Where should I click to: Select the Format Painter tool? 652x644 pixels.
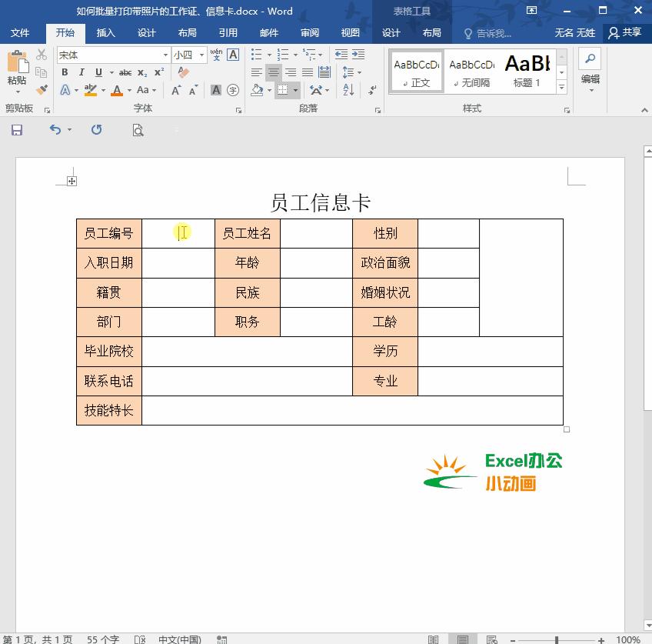click(x=42, y=88)
